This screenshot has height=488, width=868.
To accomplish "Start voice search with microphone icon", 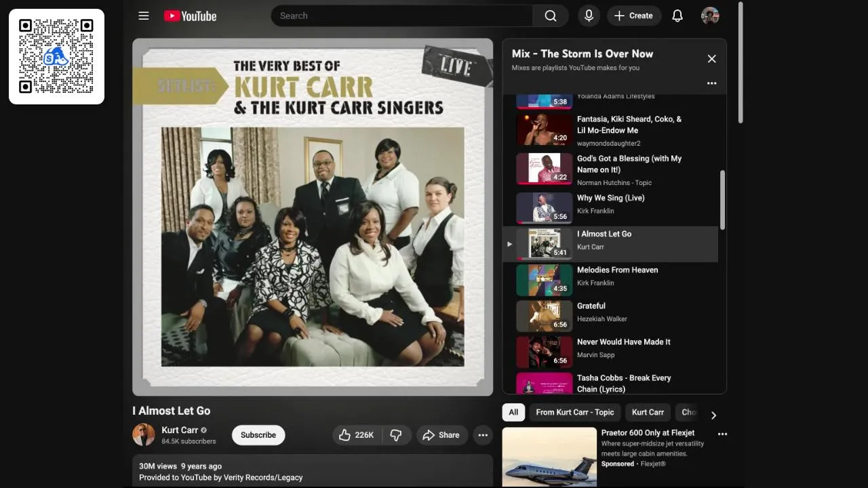I will coord(589,16).
